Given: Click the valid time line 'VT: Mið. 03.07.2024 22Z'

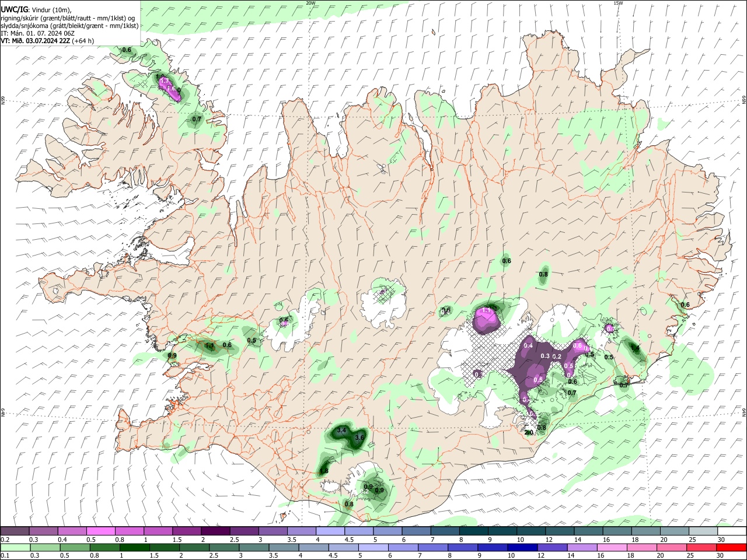Looking at the screenshot, I should tap(36, 41).
